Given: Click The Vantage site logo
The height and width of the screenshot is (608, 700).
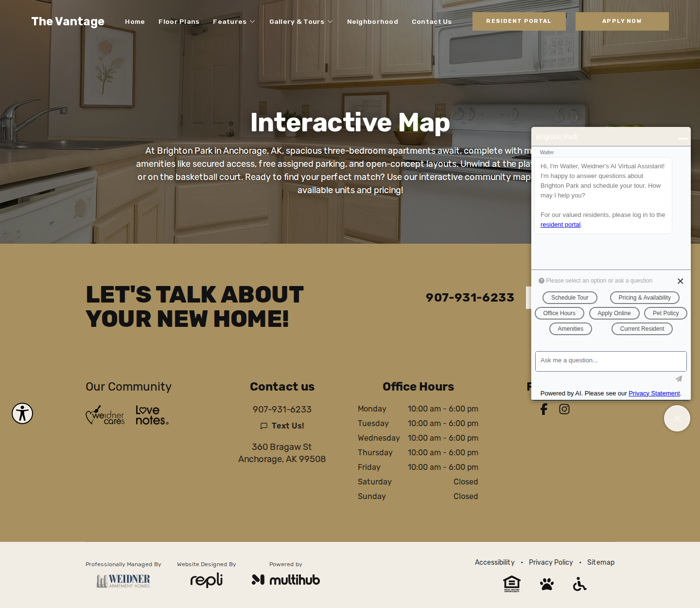Looking at the screenshot, I should tap(68, 21).
